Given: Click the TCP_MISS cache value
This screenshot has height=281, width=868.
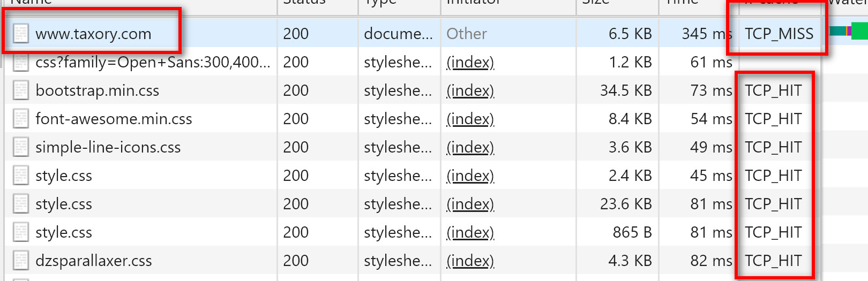Looking at the screenshot, I should [x=779, y=34].
